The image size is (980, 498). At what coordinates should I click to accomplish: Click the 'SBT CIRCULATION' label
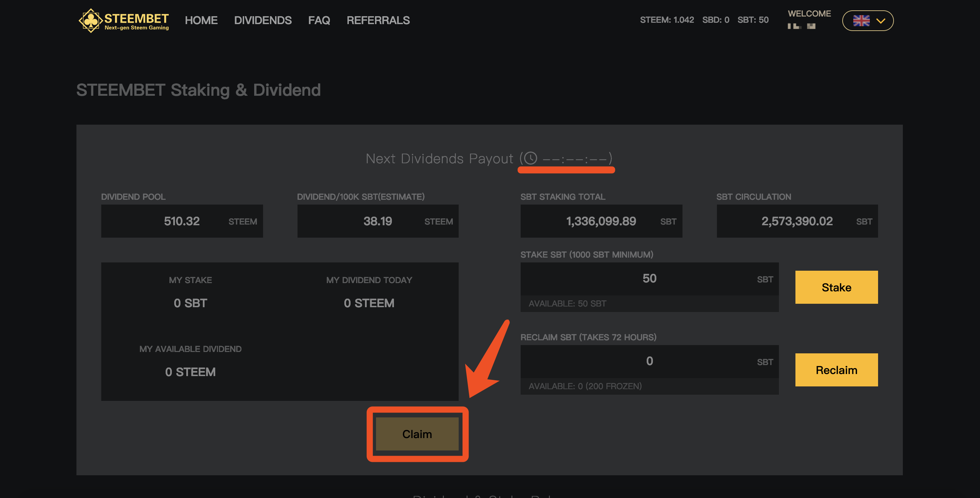(754, 197)
